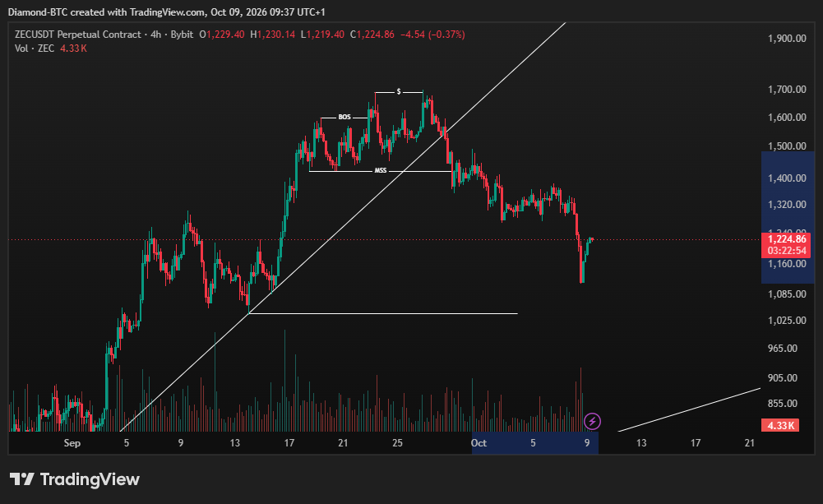Click the 1,900.00 price axis label

pyautogui.click(x=787, y=39)
